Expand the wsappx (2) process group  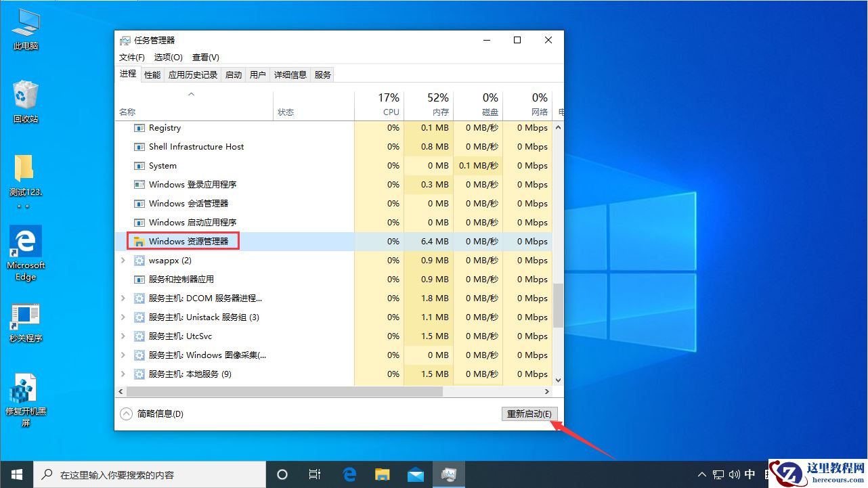click(123, 260)
